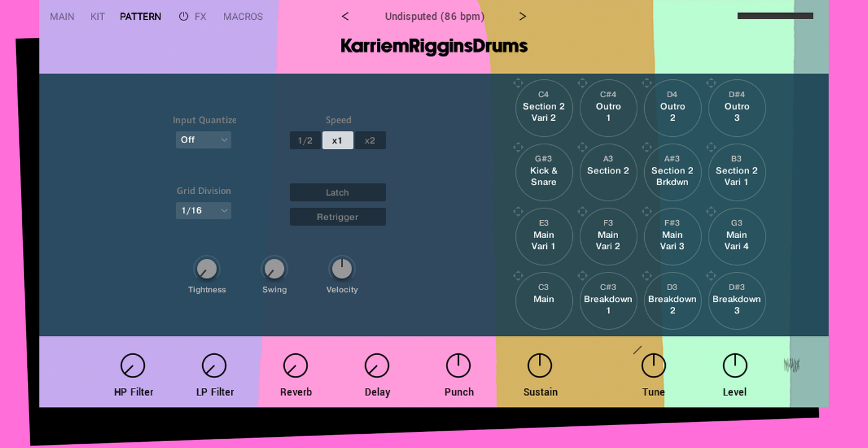Play the G#3 Kick & Snare pad
Screen dimensions: 868x448
pyautogui.click(x=544, y=173)
